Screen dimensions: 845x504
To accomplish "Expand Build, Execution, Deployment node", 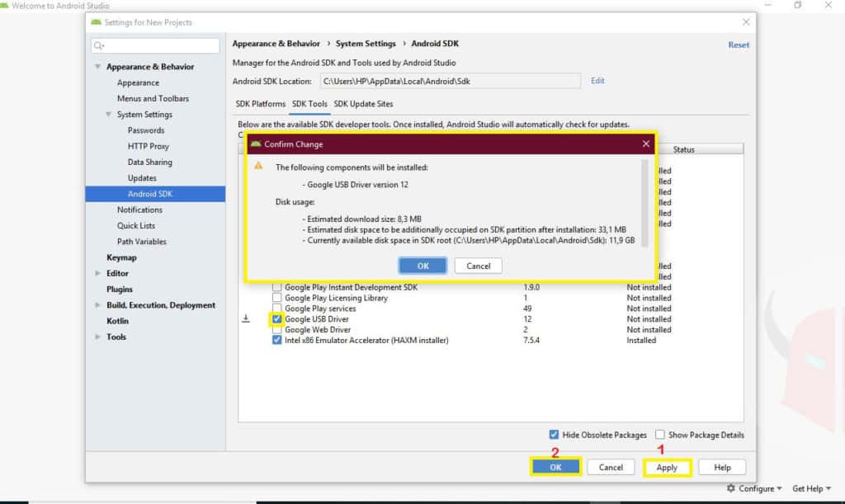I will tap(97, 305).
